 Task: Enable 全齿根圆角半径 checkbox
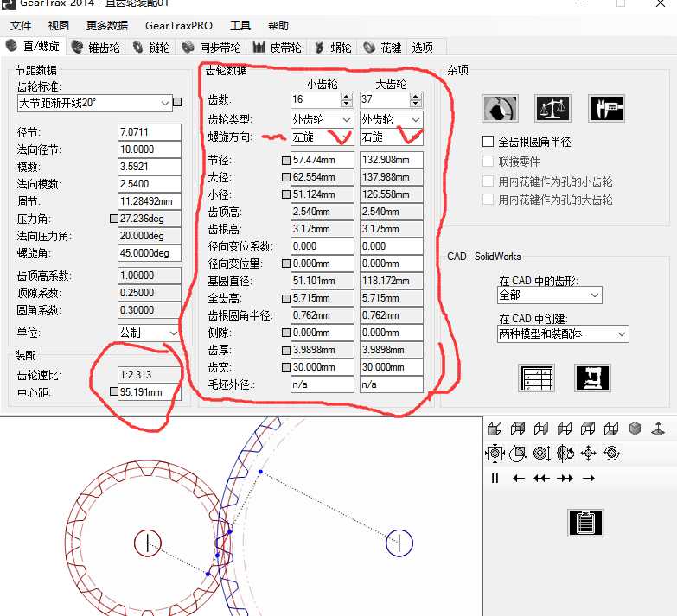coord(488,142)
